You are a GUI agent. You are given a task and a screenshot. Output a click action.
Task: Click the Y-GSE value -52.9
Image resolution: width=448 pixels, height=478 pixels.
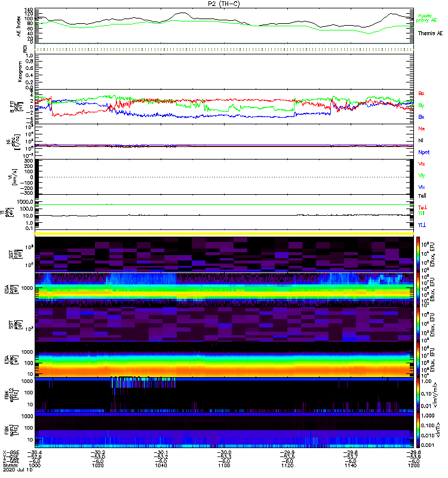tap(34, 457)
